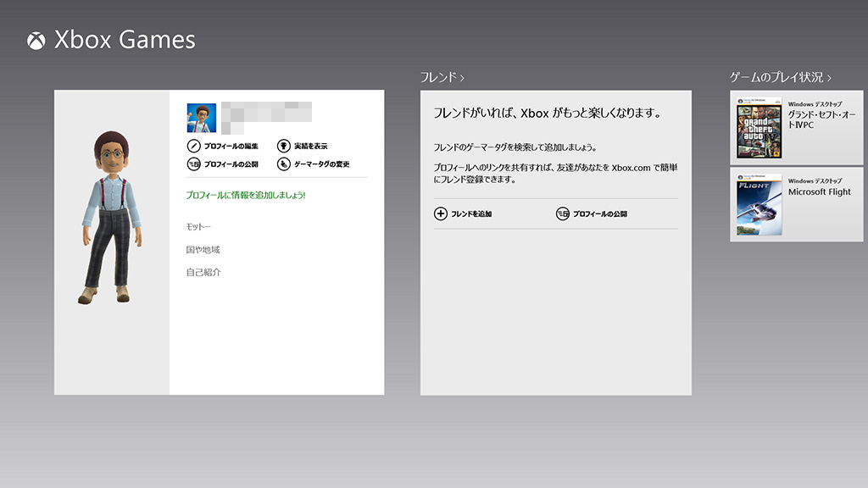Screen dimensions: 868x488
Task: Click the Microsoft Flight title text
Action: [x=820, y=192]
